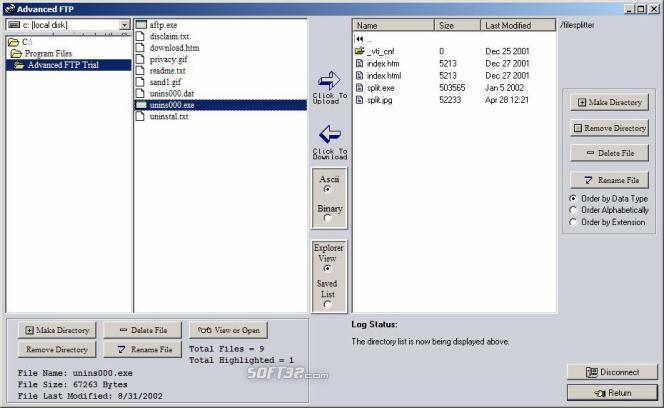664x408 pixels.
Task: Click the Return button
Action: click(x=612, y=393)
